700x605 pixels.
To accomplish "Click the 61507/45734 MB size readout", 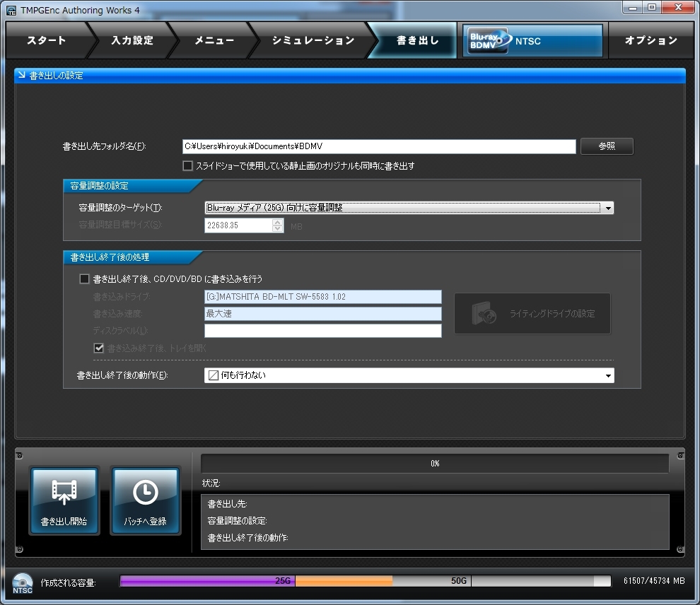I will [x=654, y=581].
